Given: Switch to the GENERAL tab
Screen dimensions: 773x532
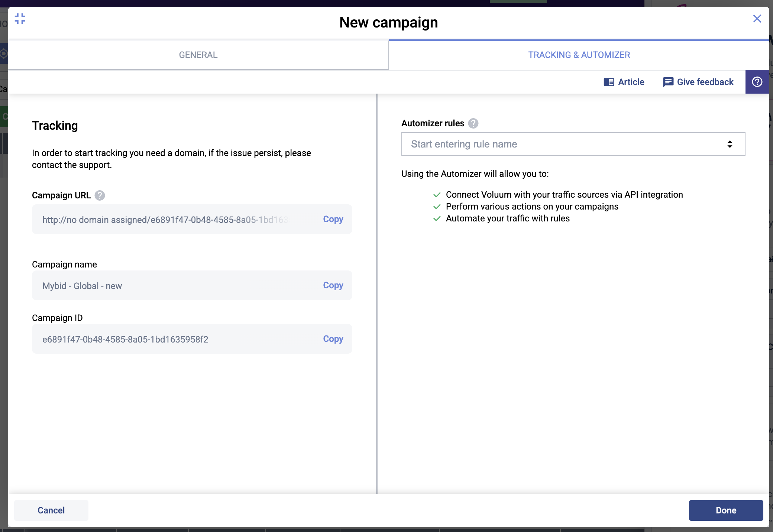Looking at the screenshot, I should pos(198,55).
